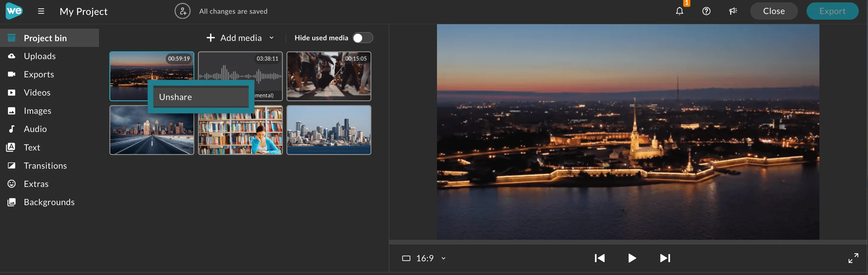The width and height of the screenshot is (868, 275).
Task: Click the preview progress bar
Action: point(628,242)
